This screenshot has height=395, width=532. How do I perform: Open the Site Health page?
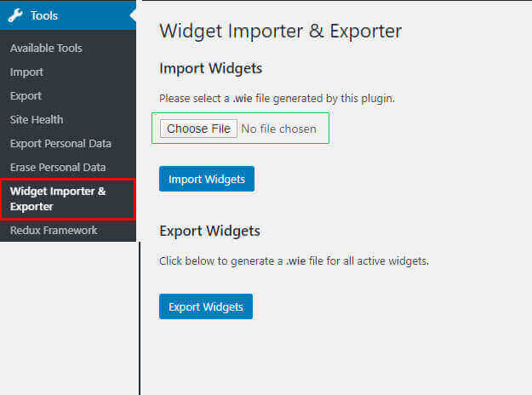pos(37,120)
